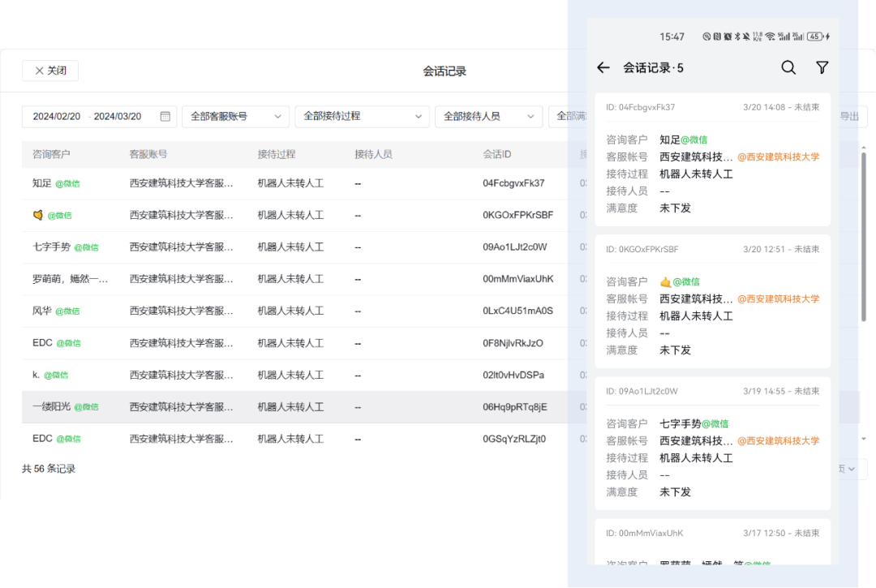This screenshot has width=876, height=588.
Task: Click the 关闭 close button
Action: click(x=49, y=71)
